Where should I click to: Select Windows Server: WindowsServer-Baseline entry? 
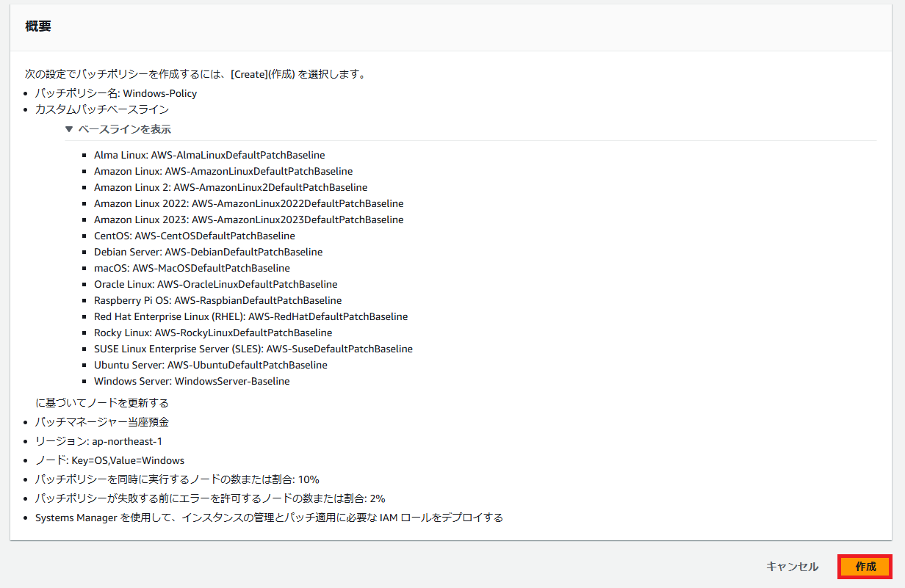[192, 381]
